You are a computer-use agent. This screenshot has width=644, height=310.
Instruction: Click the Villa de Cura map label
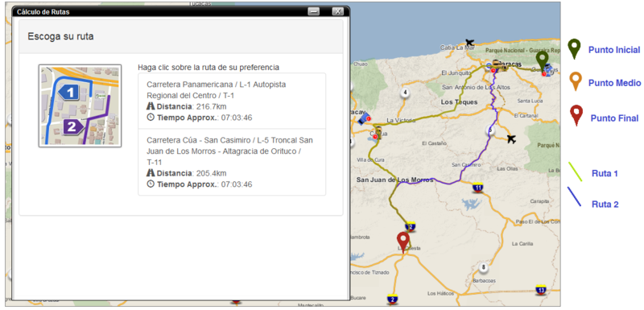370,159
